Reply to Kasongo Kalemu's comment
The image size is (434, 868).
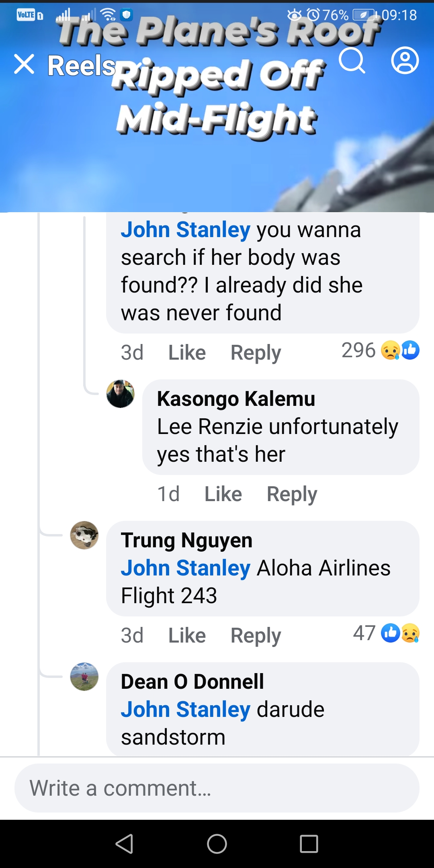coord(292,494)
